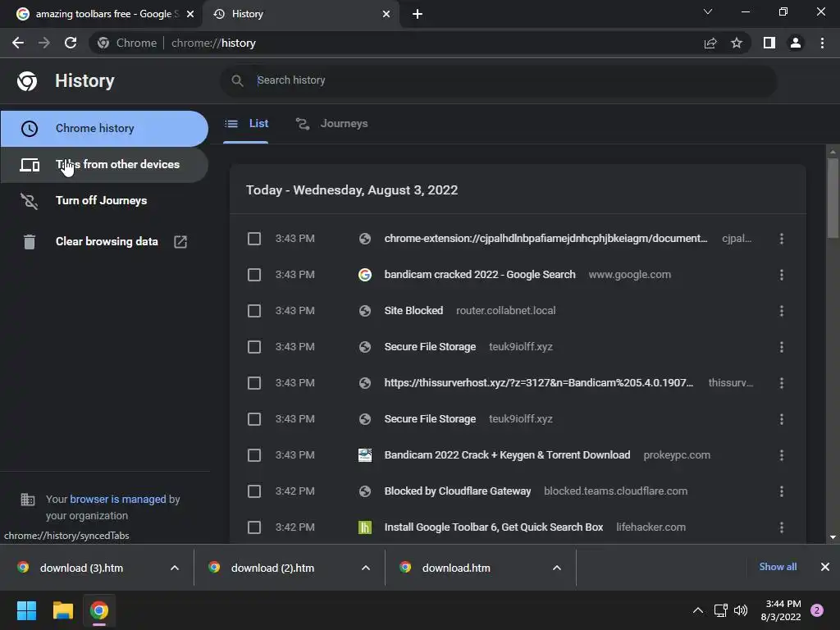
Task: Tick the checkbox for Bandicam 2022 Crack entry
Action: [254, 455]
